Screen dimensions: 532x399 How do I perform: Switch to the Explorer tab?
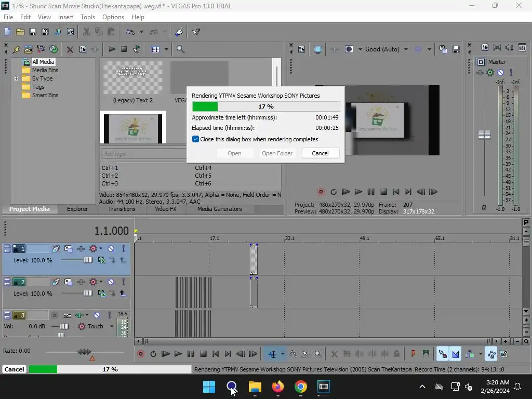[77, 209]
